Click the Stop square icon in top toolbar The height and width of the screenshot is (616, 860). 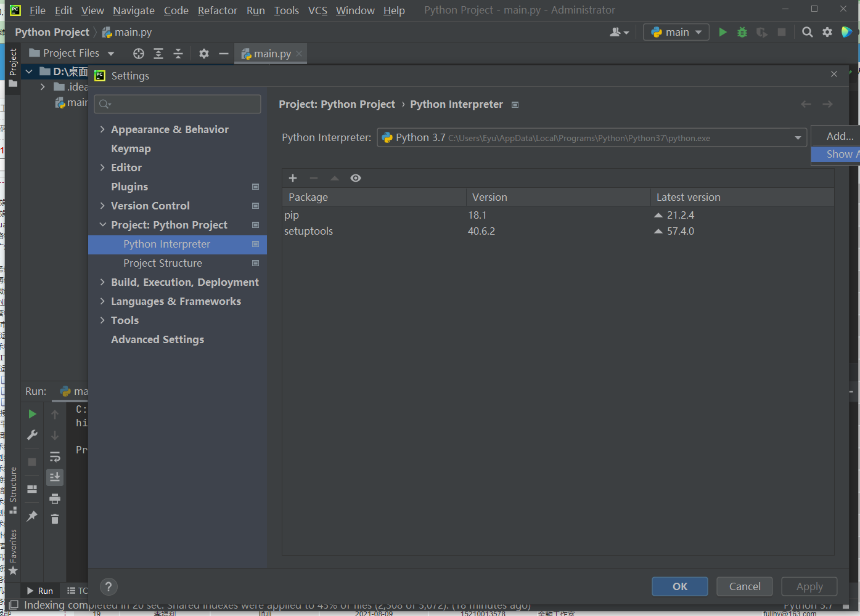pos(782,32)
